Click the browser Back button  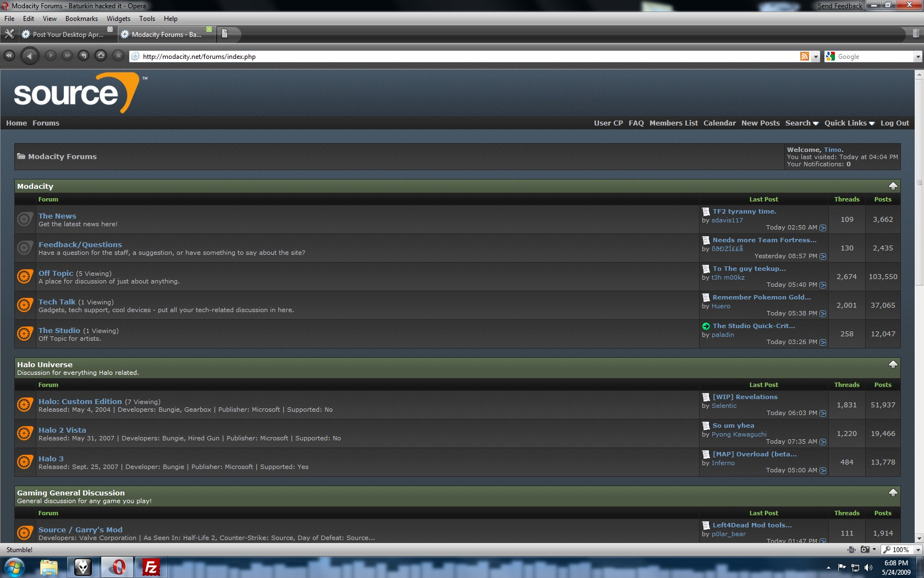point(30,56)
